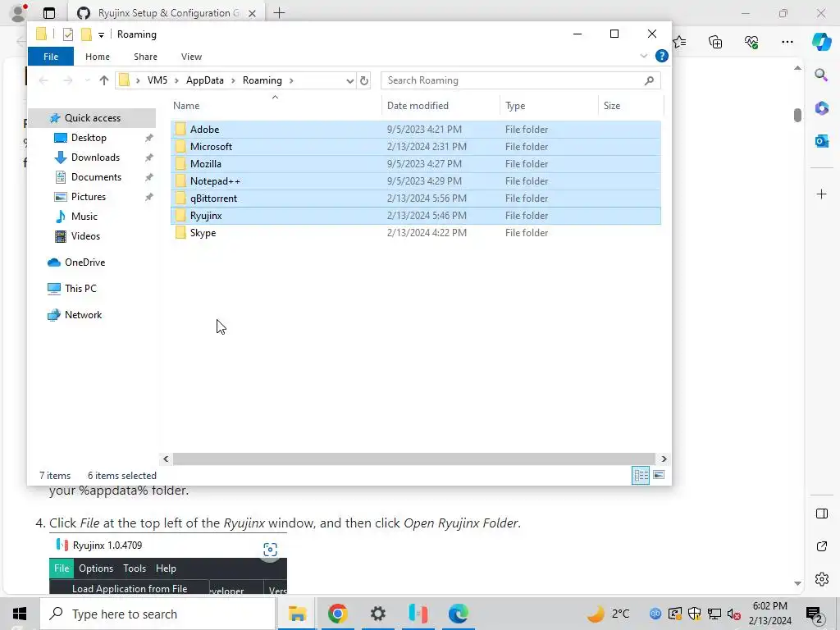Open Edge sidebar settings gear

point(821,579)
